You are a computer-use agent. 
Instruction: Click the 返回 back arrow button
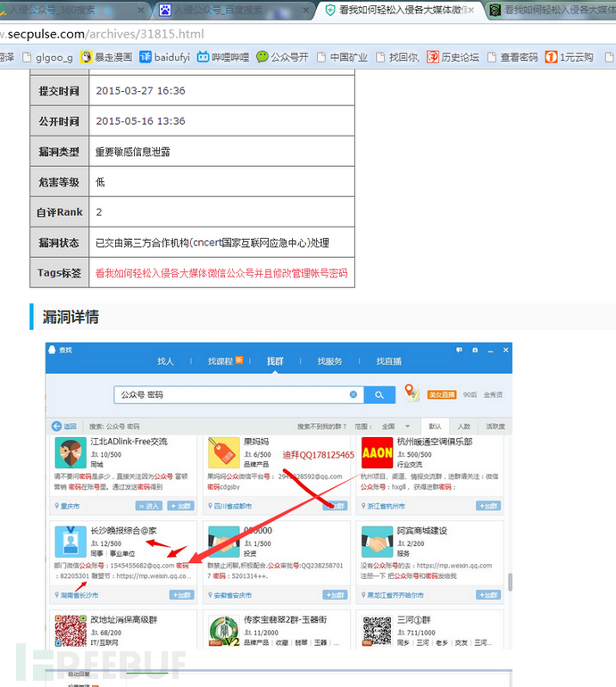(64, 426)
